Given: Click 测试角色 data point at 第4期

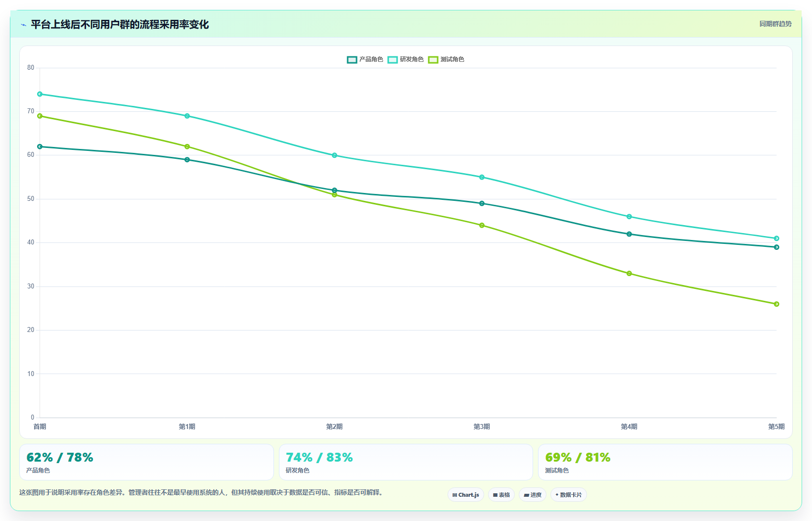Looking at the screenshot, I should (x=630, y=274).
